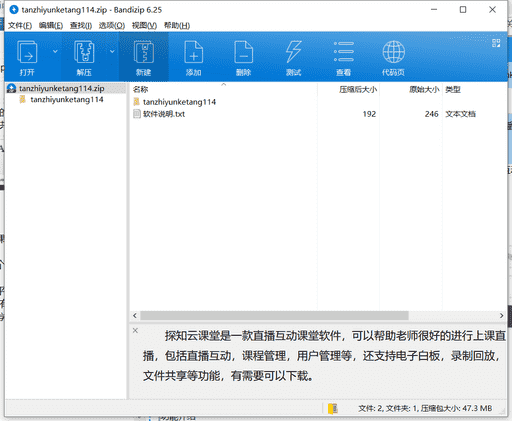This screenshot has width=512, height=421.
Task: Sort by Name (名称) column header
Action: (140, 89)
